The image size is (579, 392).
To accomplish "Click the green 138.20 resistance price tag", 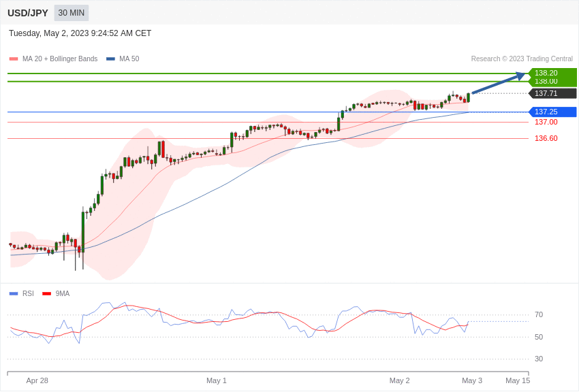I will pos(552,72).
